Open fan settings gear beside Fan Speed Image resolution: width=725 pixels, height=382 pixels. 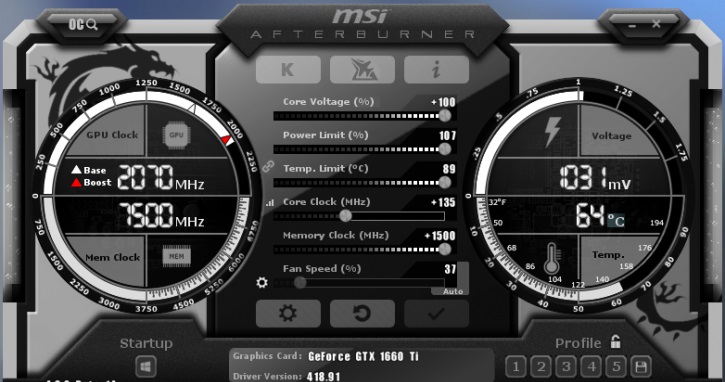coord(262,283)
